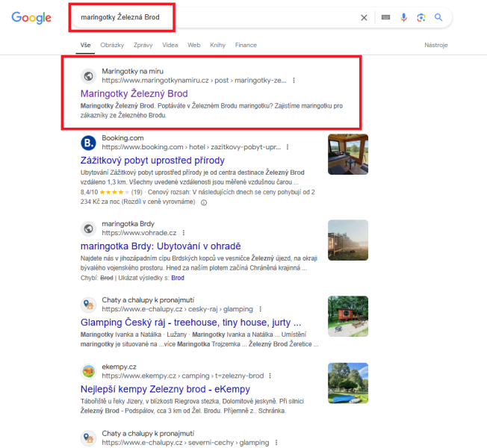Start voice search with microphone icon

click(403, 17)
